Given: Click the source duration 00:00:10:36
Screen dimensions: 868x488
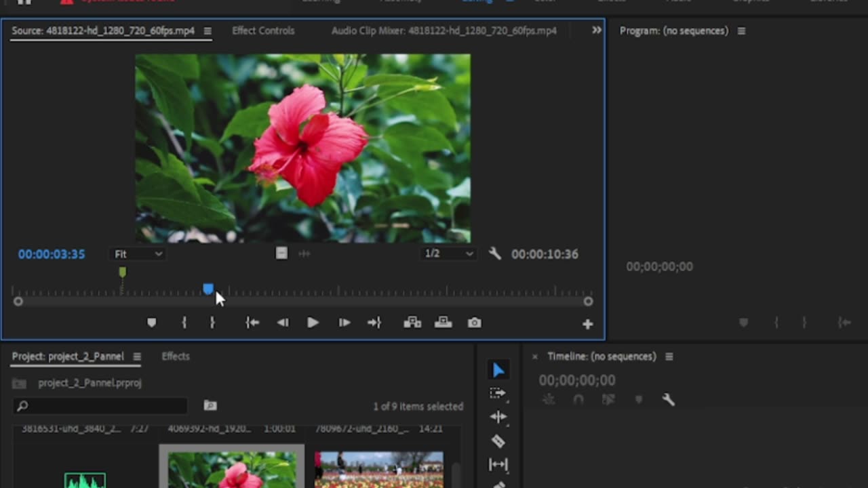Looking at the screenshot, I should pyautogui.click(x=545, y=254).
